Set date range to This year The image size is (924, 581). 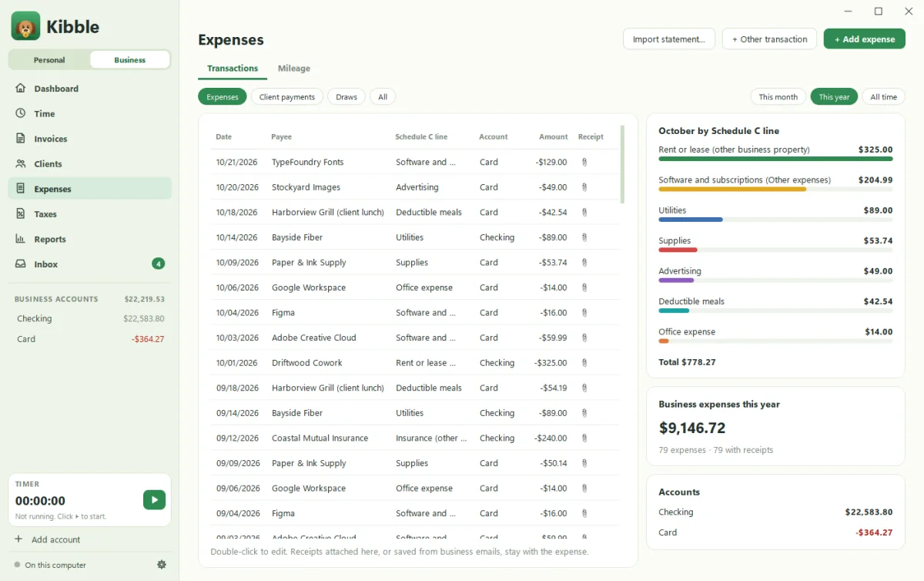tap(834, 97)
